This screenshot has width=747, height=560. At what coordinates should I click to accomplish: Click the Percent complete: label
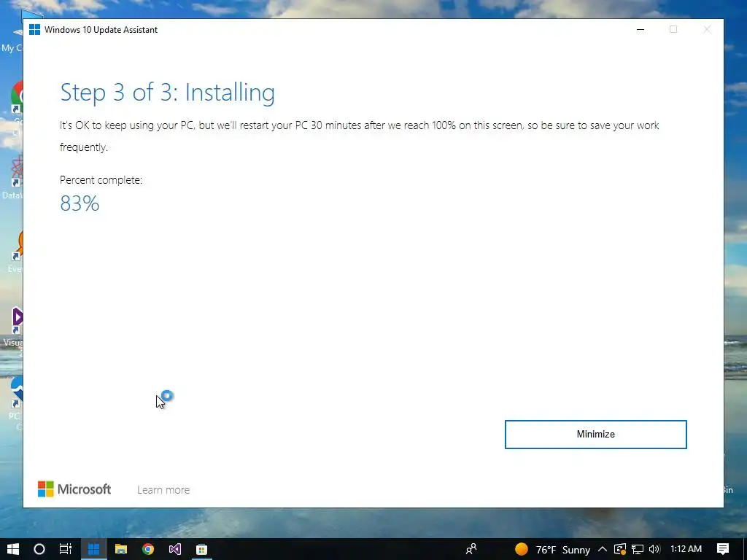101,180
